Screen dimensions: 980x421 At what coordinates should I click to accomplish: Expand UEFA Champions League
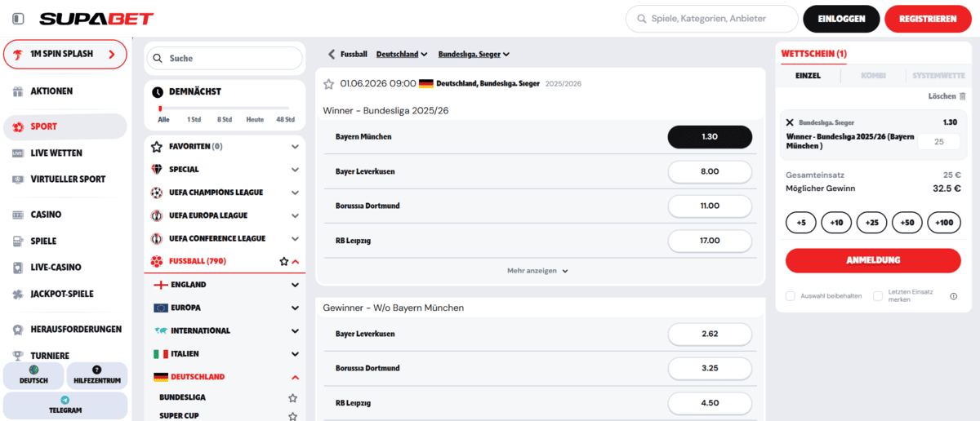click(x=295, y=193)
